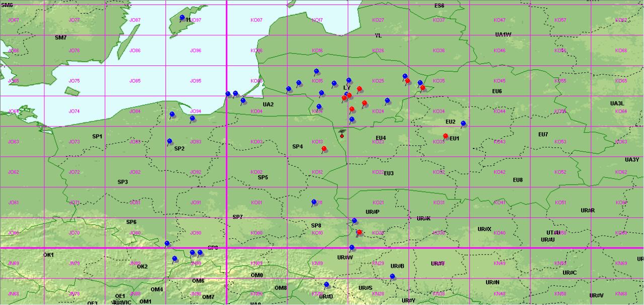Screen dimensions: 644x305
Task: Select the blue pin above the UR#D label
Action: tap(326, 285)
